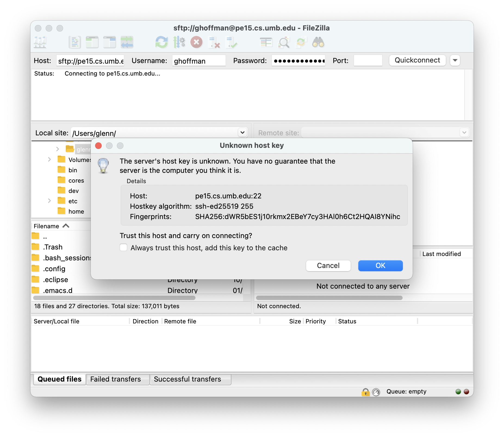
Task: Select the dev folder in tree
Action: [x=73, y=191]
